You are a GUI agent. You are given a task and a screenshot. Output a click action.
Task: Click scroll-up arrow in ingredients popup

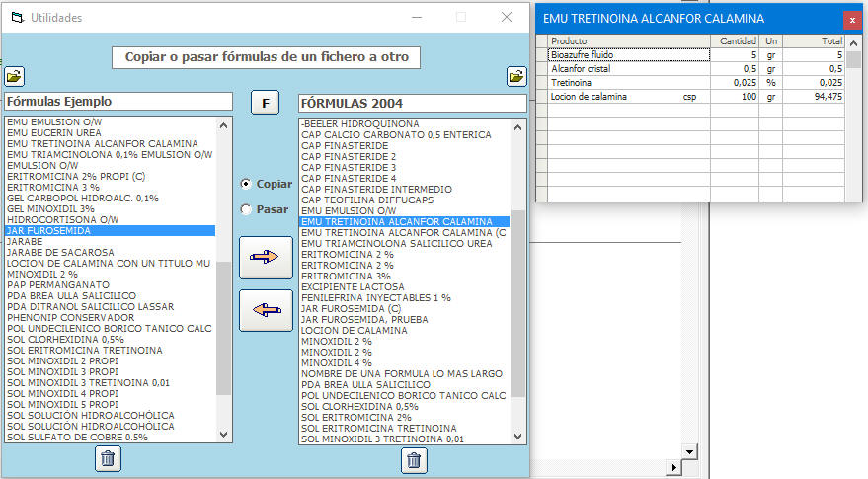(x=853, y=43)
